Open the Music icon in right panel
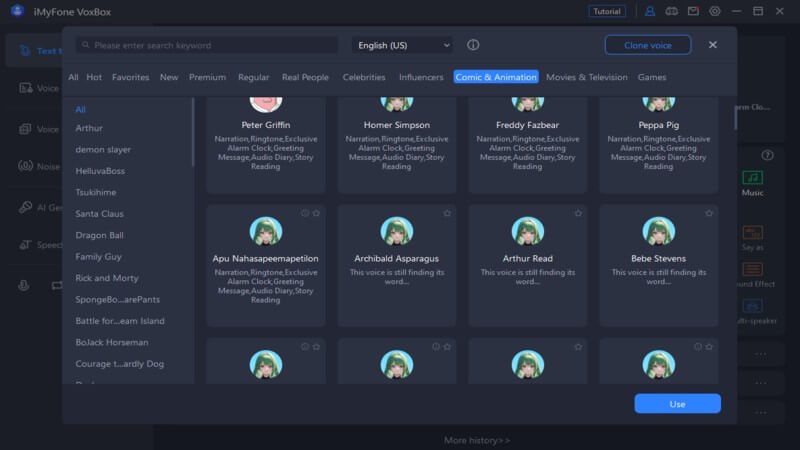Image resolution: width=800 pixels, height=450 pixels. (x=753, y=178)
